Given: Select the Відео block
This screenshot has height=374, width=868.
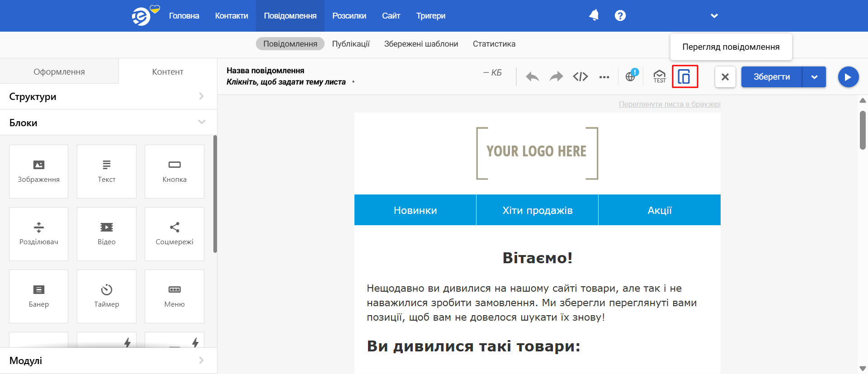Looking at the screenshot, I should click(107, 234).
